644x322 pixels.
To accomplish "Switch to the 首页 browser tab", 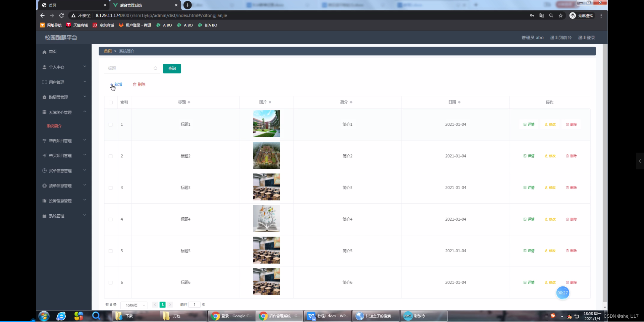I will click(x=73, y=5).
